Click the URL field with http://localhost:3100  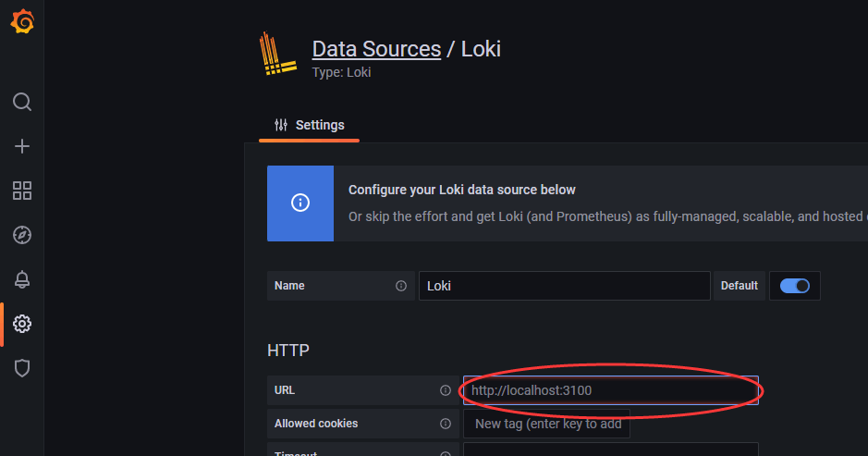(x=610, y=390)
